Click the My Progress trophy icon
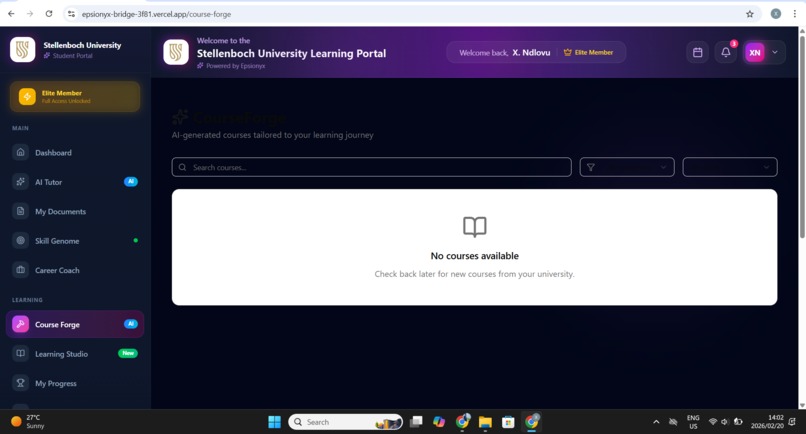The width and height of the screenshot is (806, 434). (21, 383)
